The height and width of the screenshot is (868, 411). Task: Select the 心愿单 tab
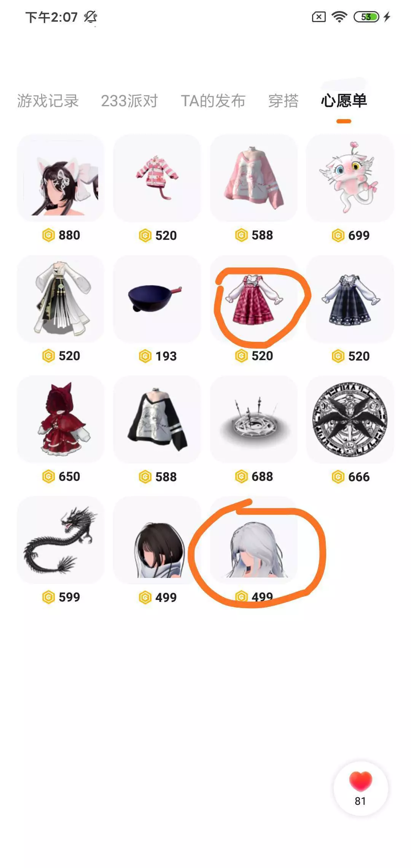coord(344,101)
